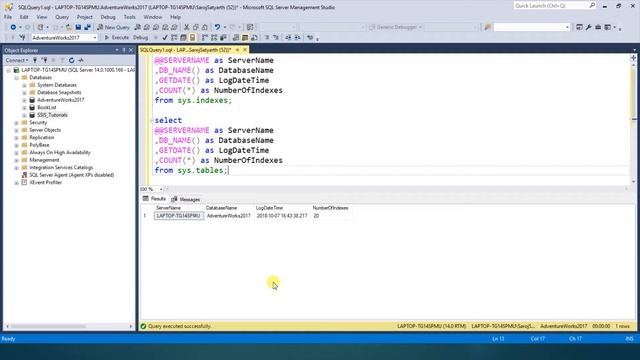This screenshot has width=640, height=360.
Task: Open the find text combo box dropdown
Action: (x=567, y=27)
